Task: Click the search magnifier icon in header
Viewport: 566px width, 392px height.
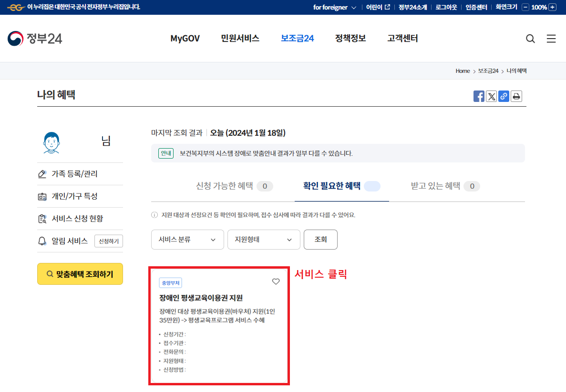Action: pos(530,39)
